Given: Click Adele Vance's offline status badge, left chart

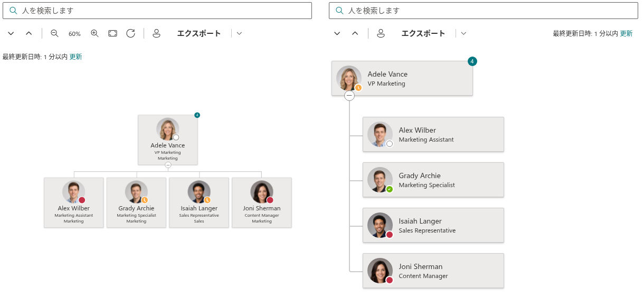Looking at the screenshot, I should 176,137.
